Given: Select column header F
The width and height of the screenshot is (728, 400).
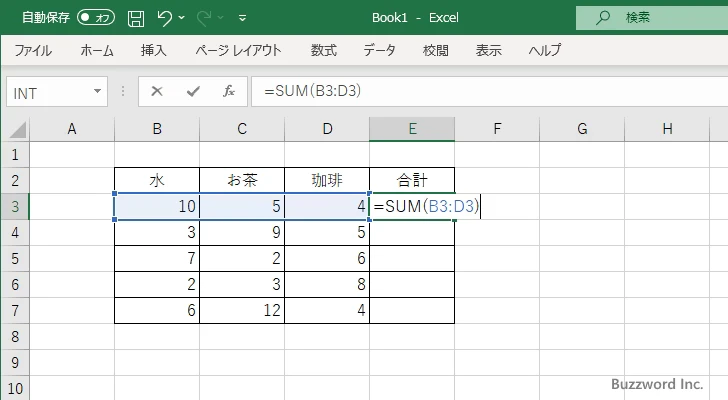Looking at the screenshot, I should click(x=496, y=128).
